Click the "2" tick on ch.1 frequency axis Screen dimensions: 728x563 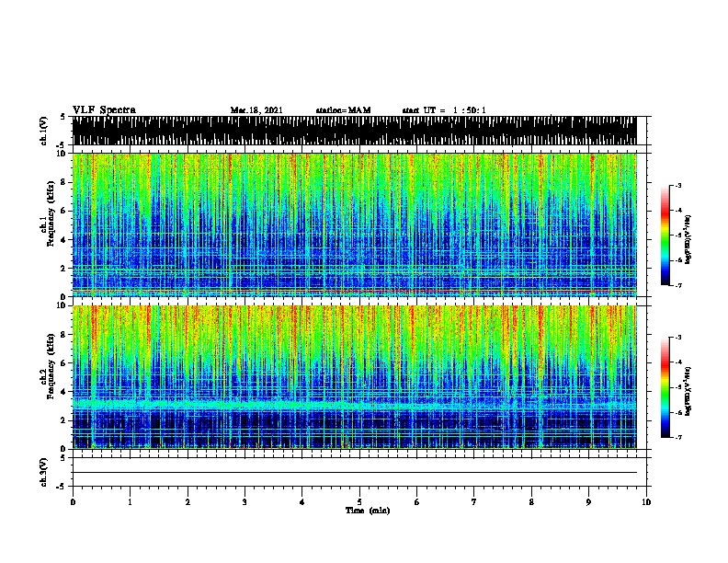coord(63,269)
